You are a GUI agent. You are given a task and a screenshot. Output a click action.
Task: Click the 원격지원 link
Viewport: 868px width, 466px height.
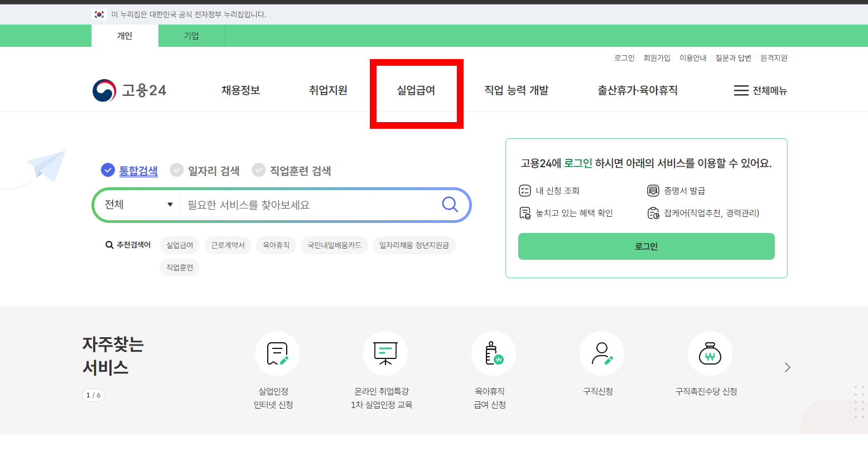click(774, 58)
